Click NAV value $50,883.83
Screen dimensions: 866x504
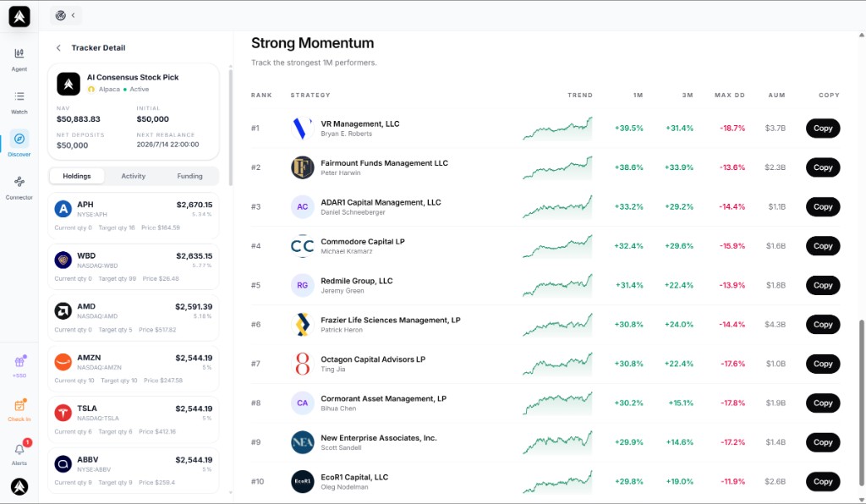(x=79, y=119)
